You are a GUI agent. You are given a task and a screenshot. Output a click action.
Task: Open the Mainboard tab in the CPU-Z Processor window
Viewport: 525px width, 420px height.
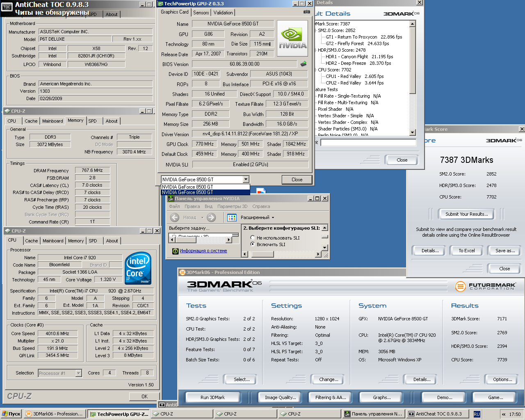(x=53, y=241)
